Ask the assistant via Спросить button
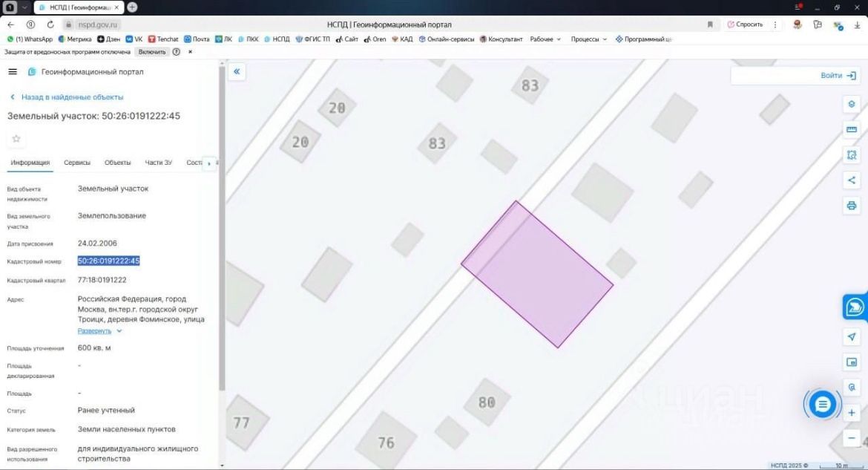 click(745, 25)
